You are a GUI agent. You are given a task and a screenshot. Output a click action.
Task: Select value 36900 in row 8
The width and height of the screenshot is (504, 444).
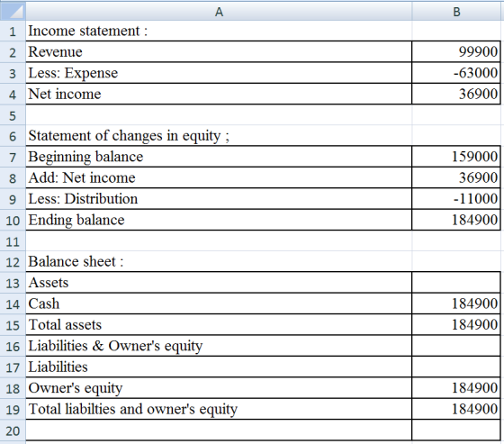[x=456, y=177]
